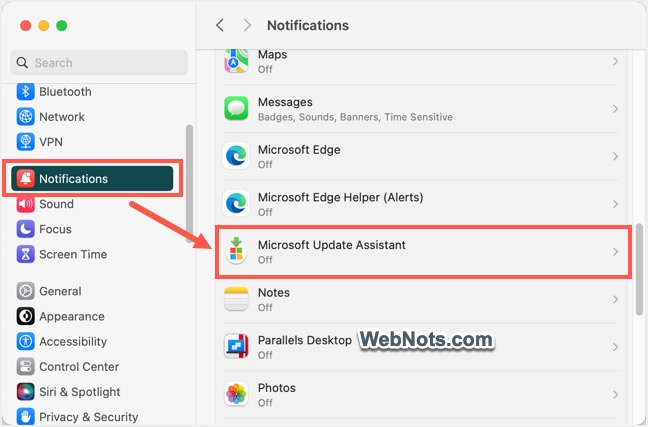The image size is (648, 427).
Task: Click the Search settings field
Action: click(x=99, y=63)
